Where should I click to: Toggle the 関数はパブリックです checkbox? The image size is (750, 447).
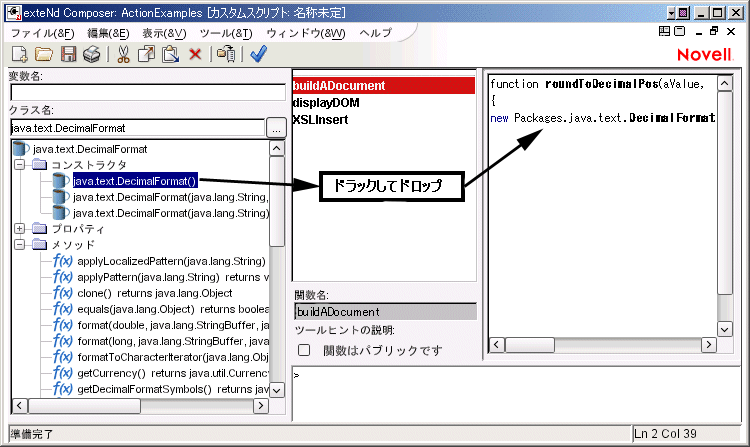point(304,350)
